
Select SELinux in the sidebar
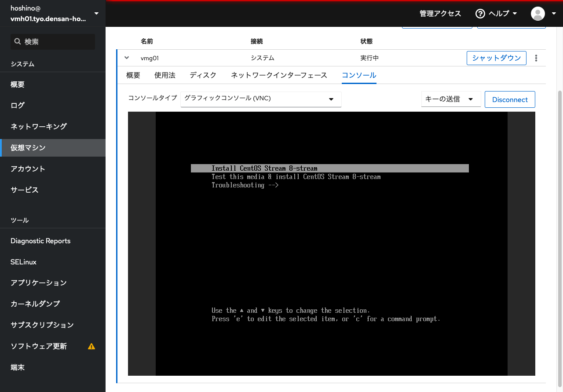[23, 262]
